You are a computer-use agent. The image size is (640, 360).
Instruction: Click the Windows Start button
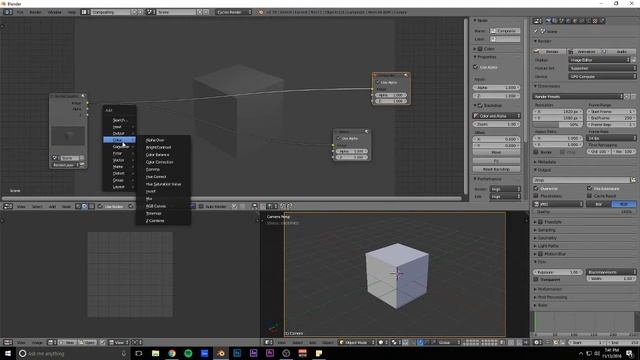(7, 353)
